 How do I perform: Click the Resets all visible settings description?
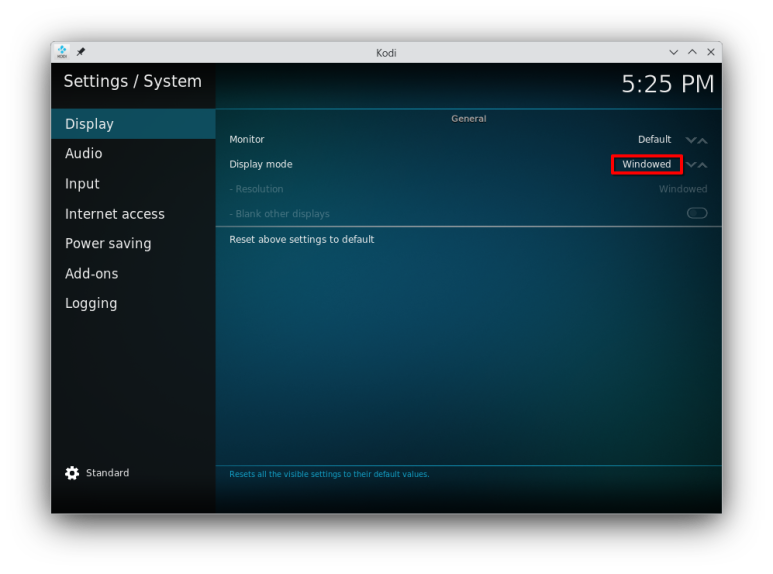point(329,474)
